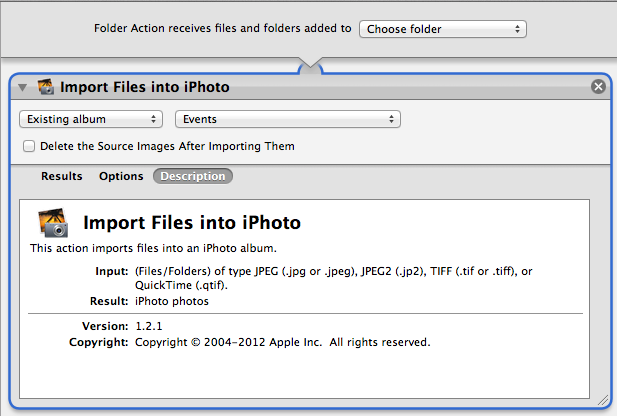This screenshot has height=416, width=617.
Task: Open the Choose folder dropdown
Action: point(443,29)
